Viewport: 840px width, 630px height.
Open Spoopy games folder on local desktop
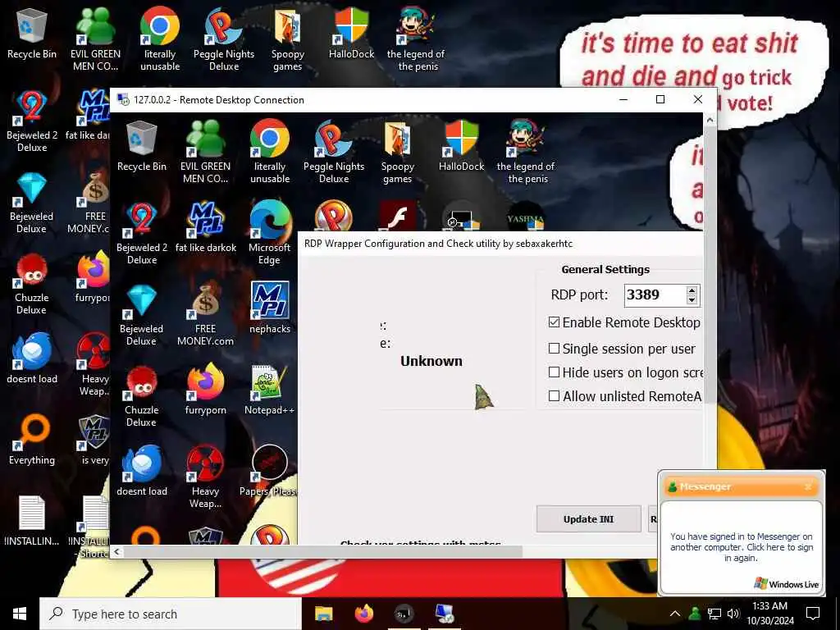[x=288, y=41]
